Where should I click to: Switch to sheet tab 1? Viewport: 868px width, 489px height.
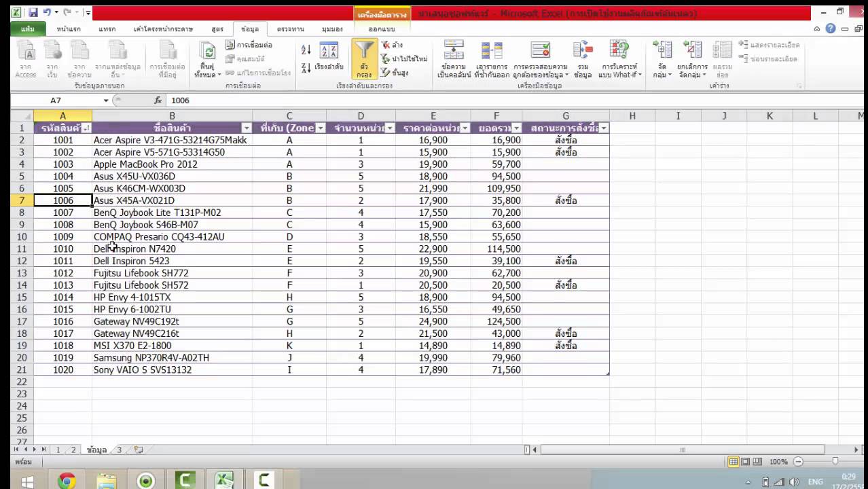point(58,450)
